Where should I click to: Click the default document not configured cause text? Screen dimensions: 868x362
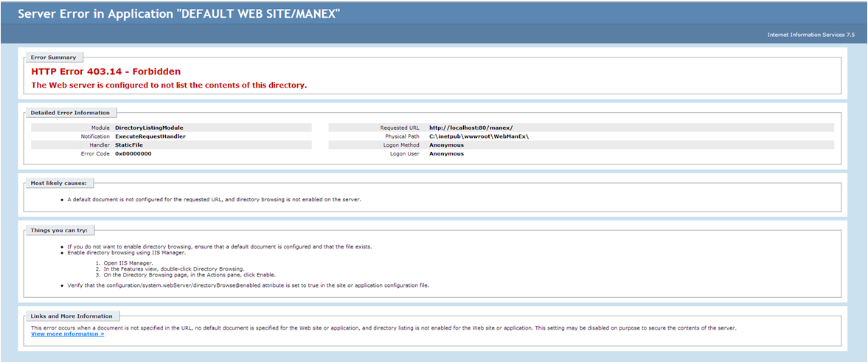click(214, 199)
